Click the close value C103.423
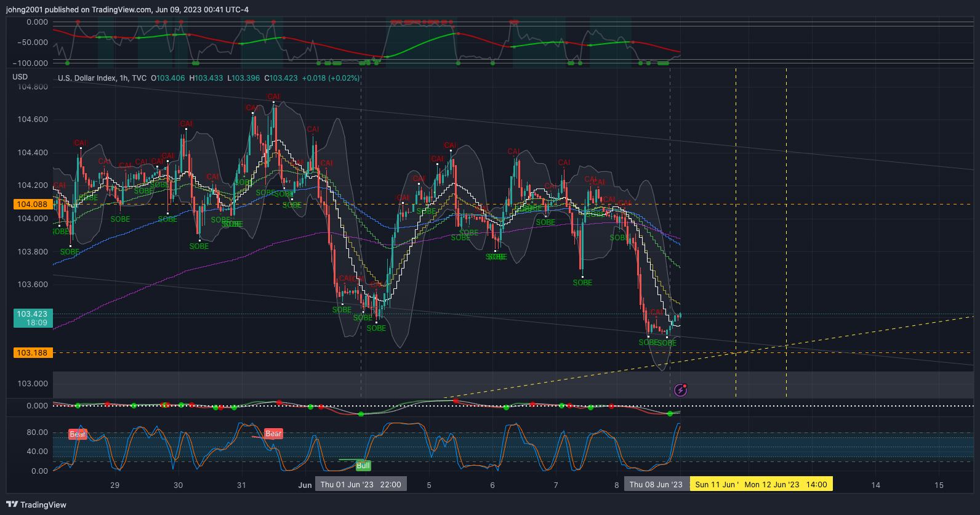The height and width of the screenshot is (515, 980). pyautogui.click(x=281, y=78)
